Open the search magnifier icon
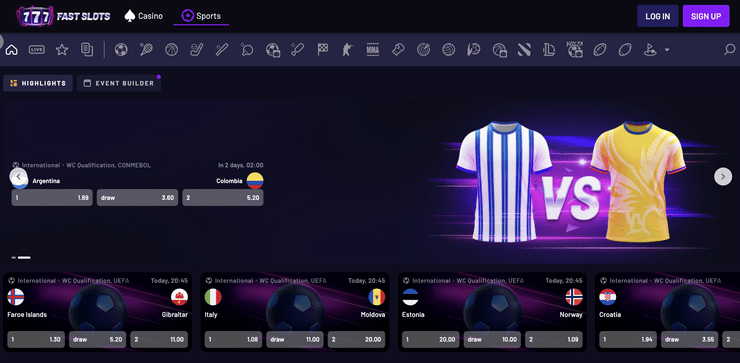Image resolution: width=740 pixels, height=363 pixels. [x=730, y=50]
